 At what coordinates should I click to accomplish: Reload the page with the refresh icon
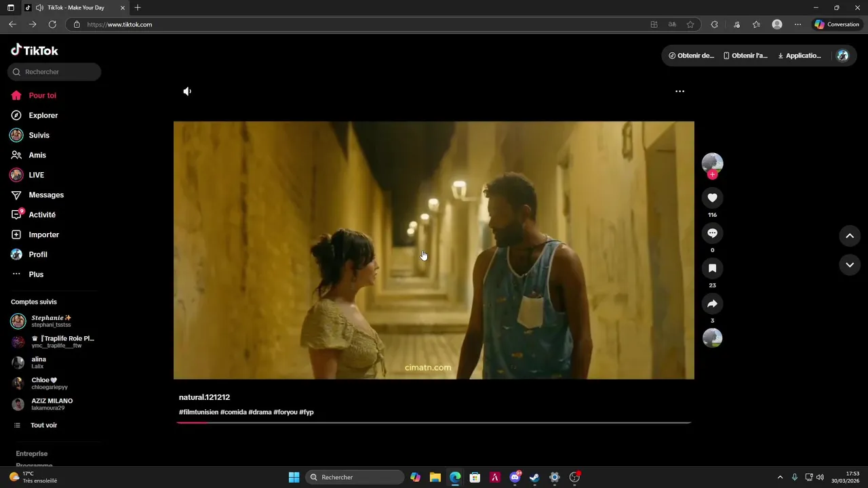(x=52, y=24)
